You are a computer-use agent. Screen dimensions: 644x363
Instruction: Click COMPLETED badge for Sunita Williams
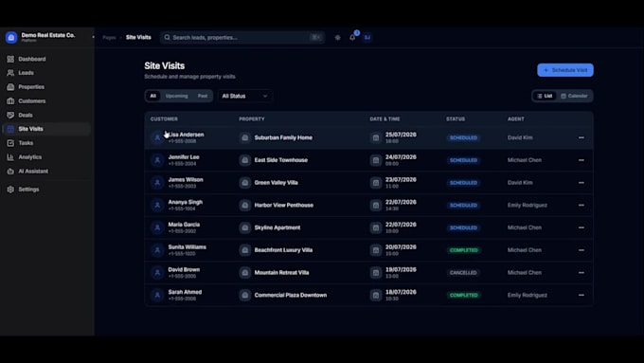(463, 250)
